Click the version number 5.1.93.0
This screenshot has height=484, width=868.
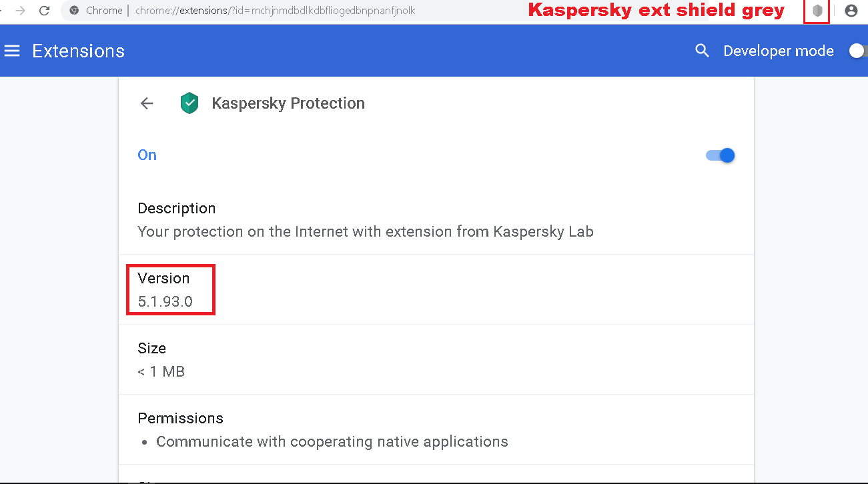pyautogui.click(x=165, y=301)
